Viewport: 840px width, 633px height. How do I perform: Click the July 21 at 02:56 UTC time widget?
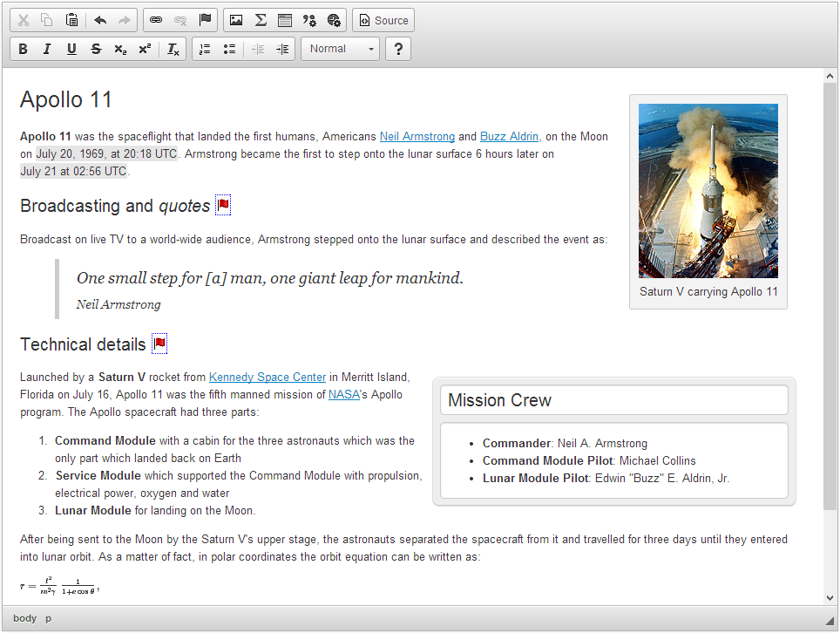click(x=73, y=171)
